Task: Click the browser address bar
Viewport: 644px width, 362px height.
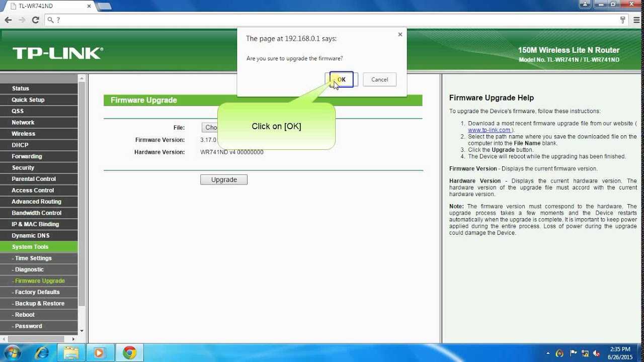Action: [x=332, y=20]
